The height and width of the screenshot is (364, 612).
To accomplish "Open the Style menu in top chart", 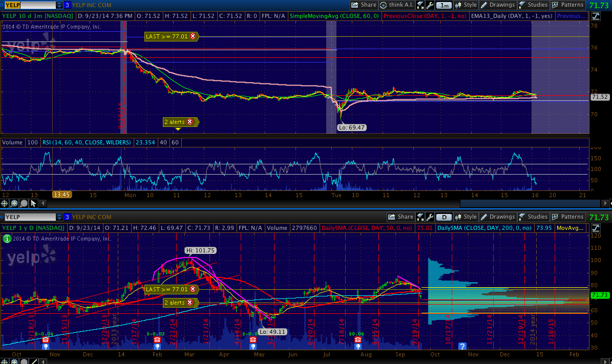I will click(x=465, y=5).
